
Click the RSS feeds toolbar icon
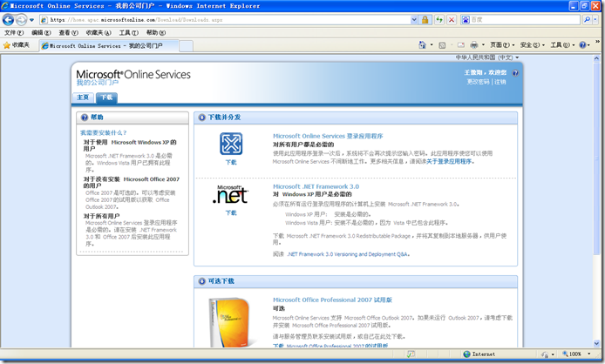point(442,45)
